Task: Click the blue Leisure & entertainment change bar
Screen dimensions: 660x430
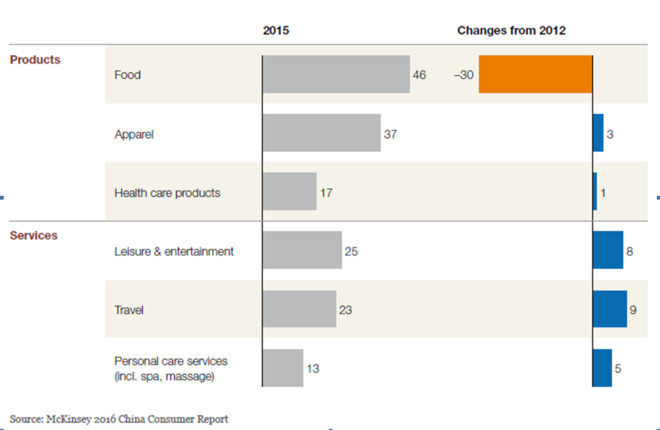Action: coord(608,250)
